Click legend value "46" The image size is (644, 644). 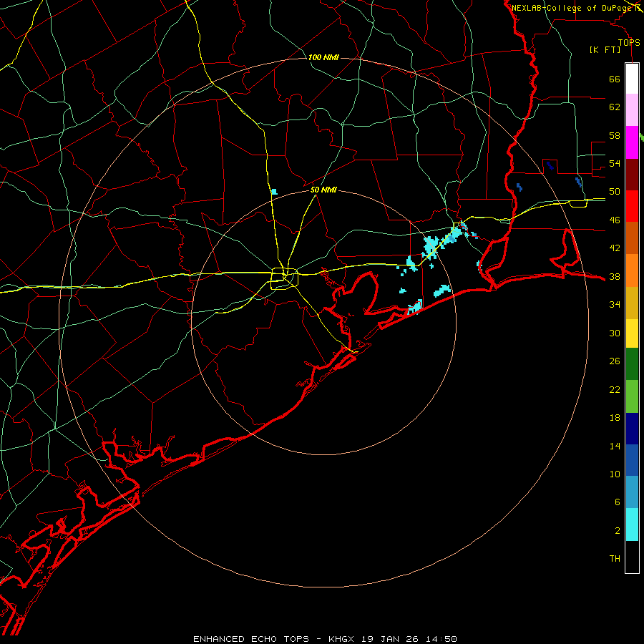[x=615, y=220]
